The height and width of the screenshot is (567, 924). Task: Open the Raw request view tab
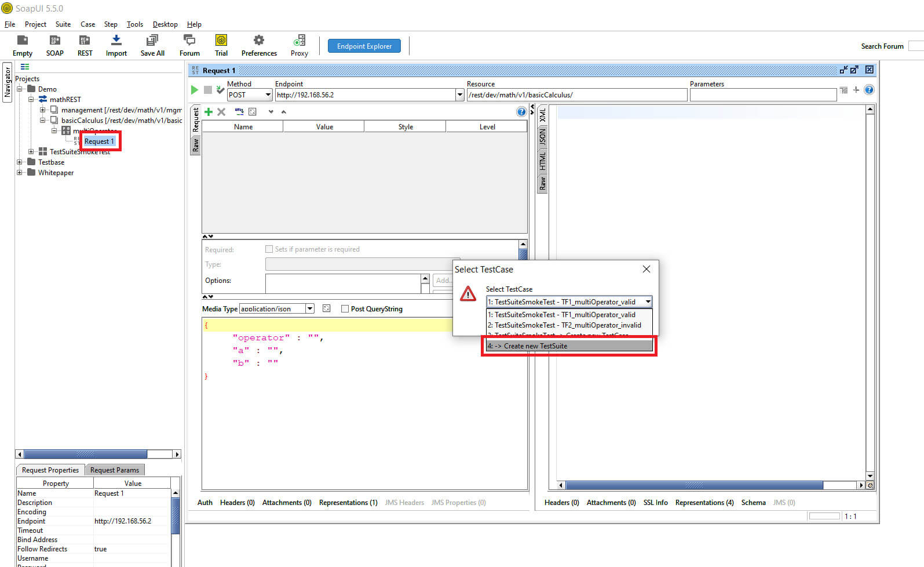pos(196,145)
